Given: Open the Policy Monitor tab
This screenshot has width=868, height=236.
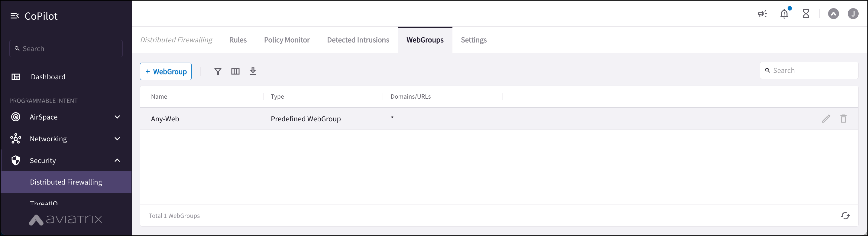Looking at the screenshot, I should click(287, 40).
